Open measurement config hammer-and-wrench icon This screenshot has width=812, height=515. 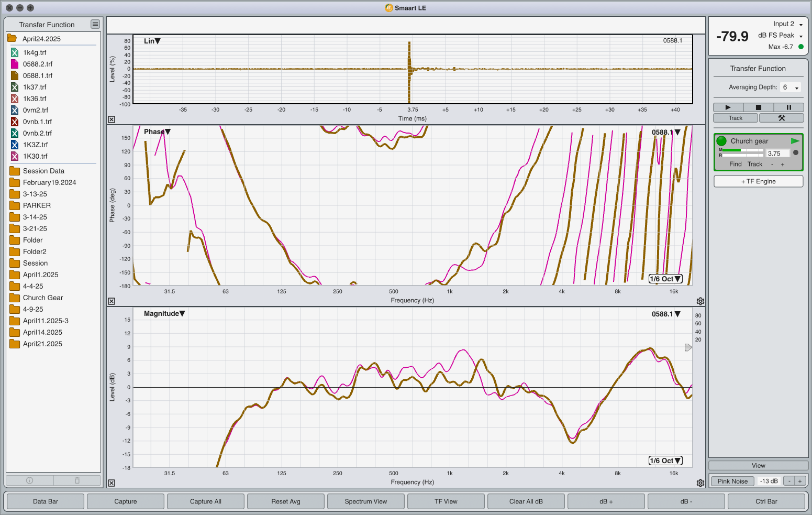(x=781, y=118)
